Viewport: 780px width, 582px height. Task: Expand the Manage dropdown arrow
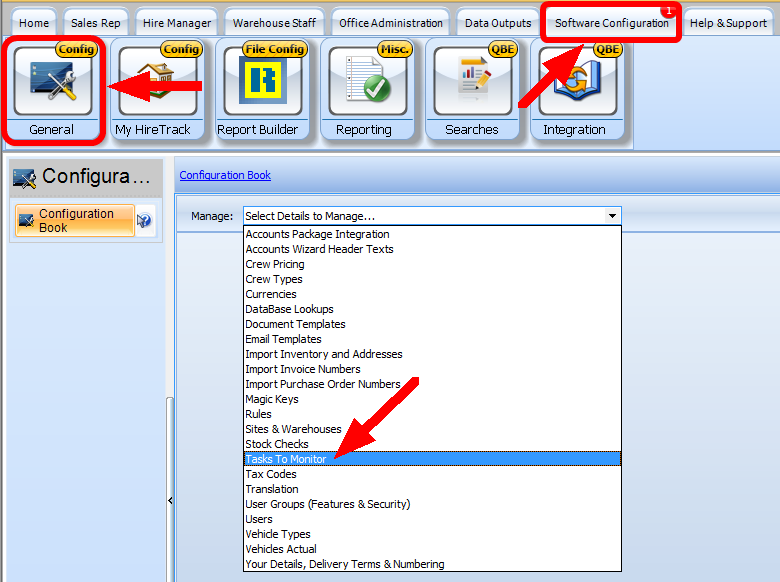click(612, 216)
